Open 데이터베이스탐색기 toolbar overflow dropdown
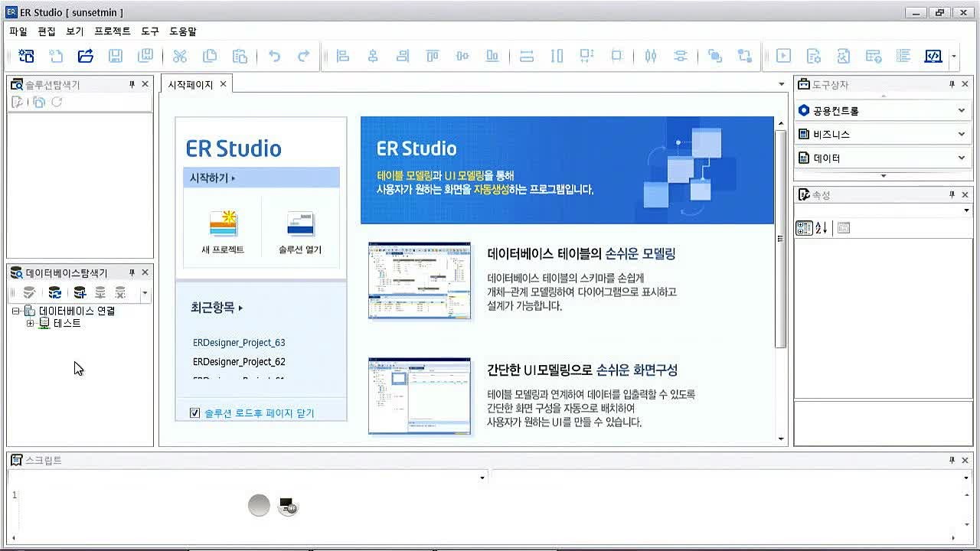The image size is (980, 551). [x=145, y=293]
